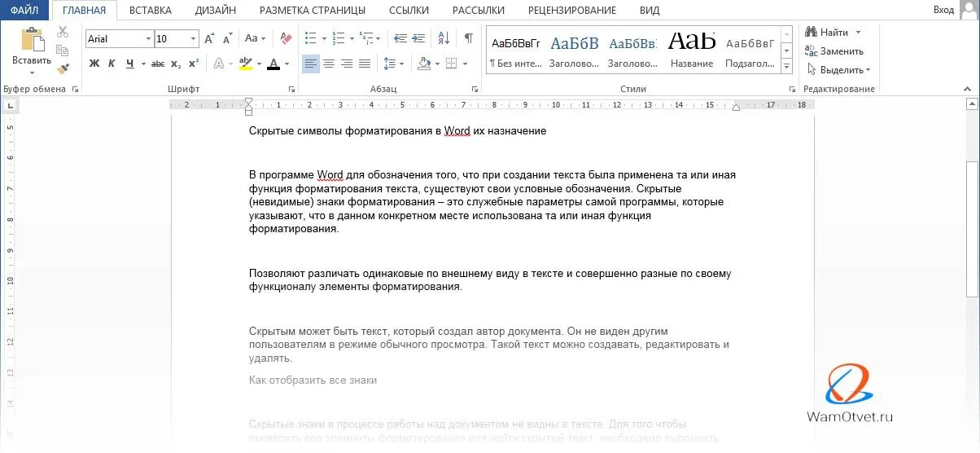Center align the text
The image size is (980, 453).
[329, 64]
